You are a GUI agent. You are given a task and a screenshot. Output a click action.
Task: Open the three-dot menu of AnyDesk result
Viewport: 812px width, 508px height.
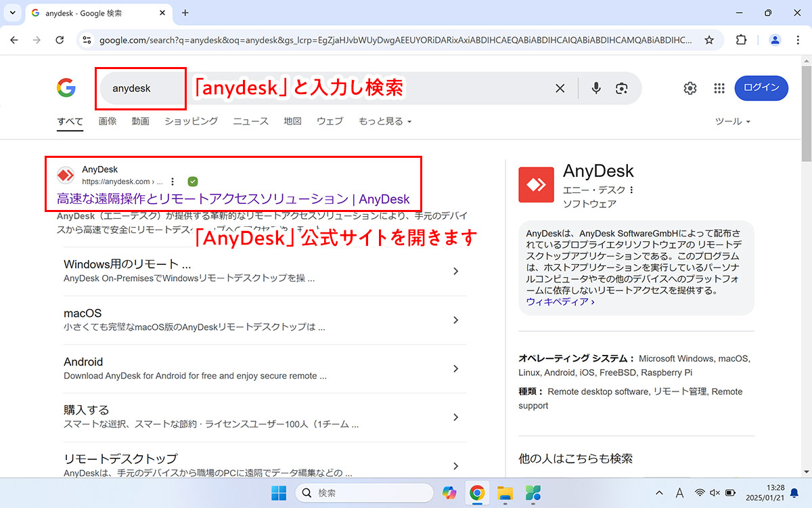(173, 182)
